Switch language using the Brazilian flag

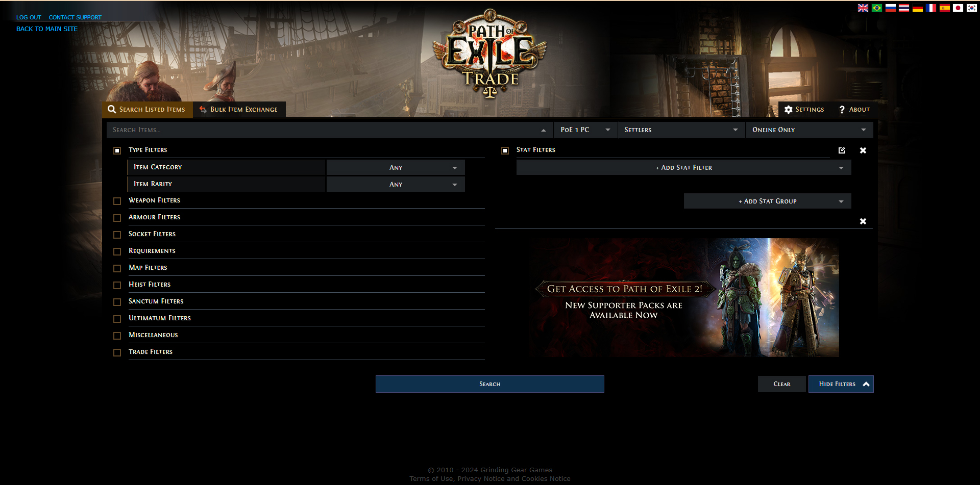[876, 8]
